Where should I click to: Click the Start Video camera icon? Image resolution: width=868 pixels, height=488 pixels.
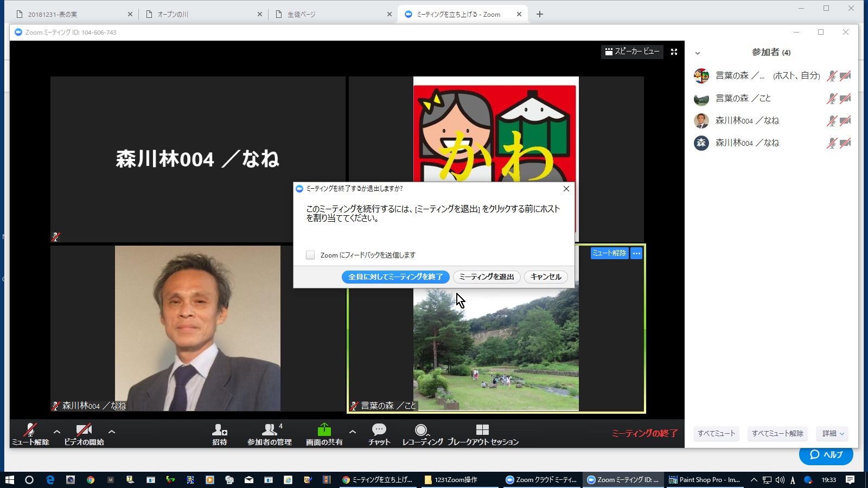[84, 430]
